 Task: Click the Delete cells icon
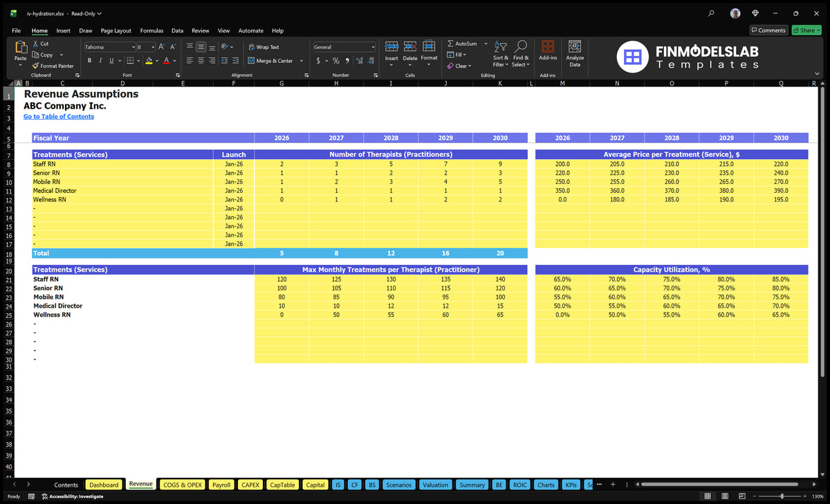click(410, 46)
